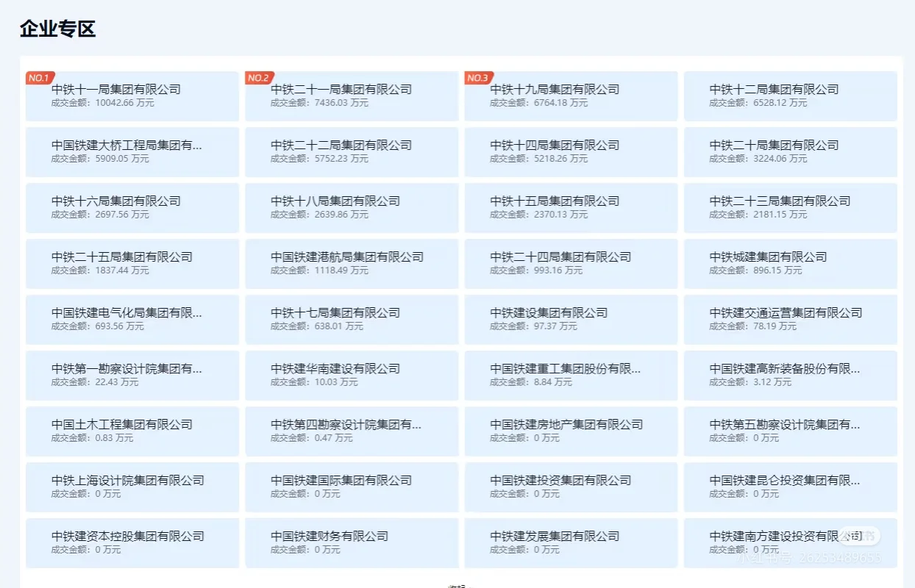
Task: Open the 中铁建南方建设投资 card
Action: pyautogui.click(x=791, y=543)
